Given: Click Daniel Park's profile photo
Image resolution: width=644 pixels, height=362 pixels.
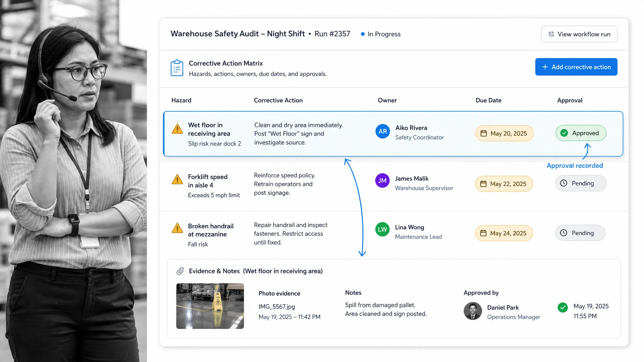Looking at the screenshot, I should [x=473, y=311].
